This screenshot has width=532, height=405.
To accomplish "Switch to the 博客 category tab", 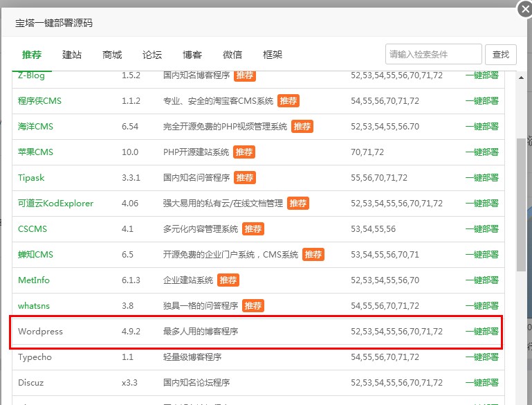I will tap(192, 55).
